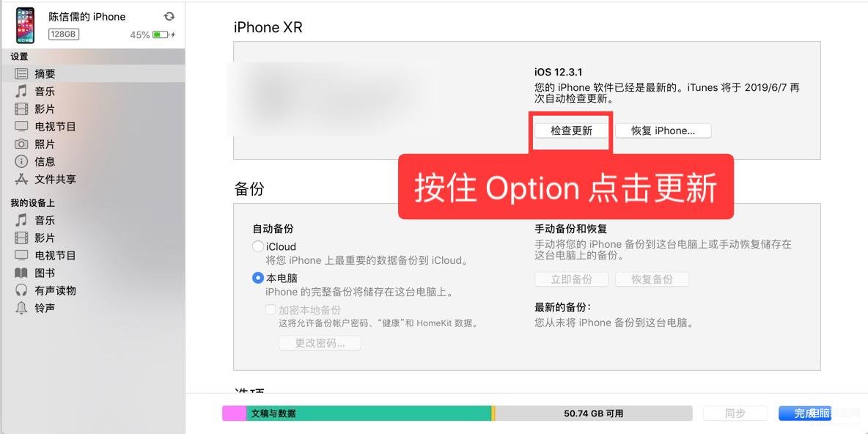Open 文件共享 in sidebar

click(x=92, y=180)
